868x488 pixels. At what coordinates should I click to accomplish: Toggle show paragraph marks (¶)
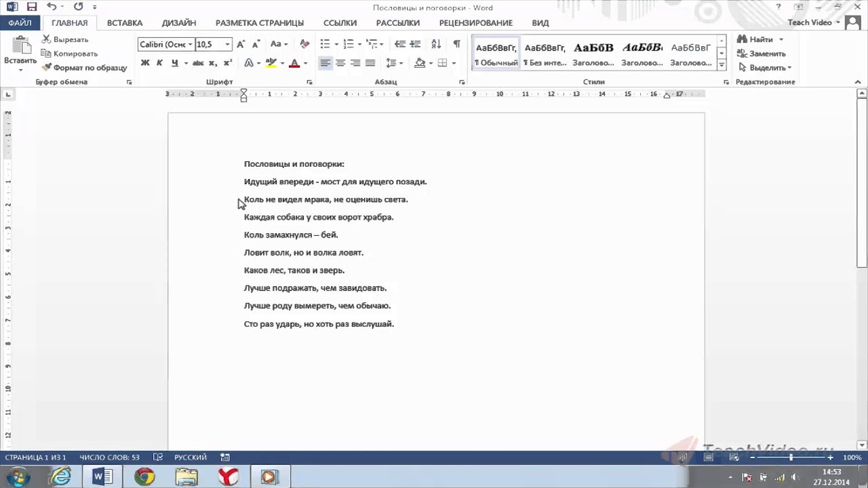click(x=456, y=44)
